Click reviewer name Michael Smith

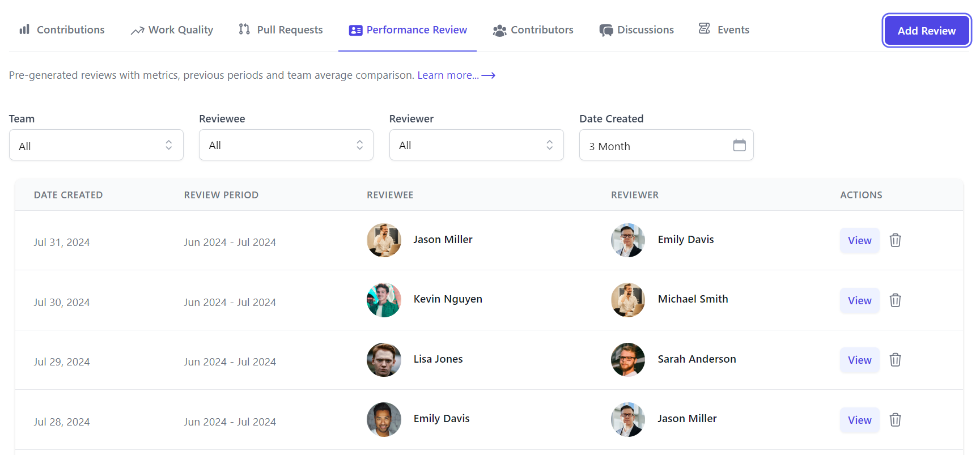point(693,299)
